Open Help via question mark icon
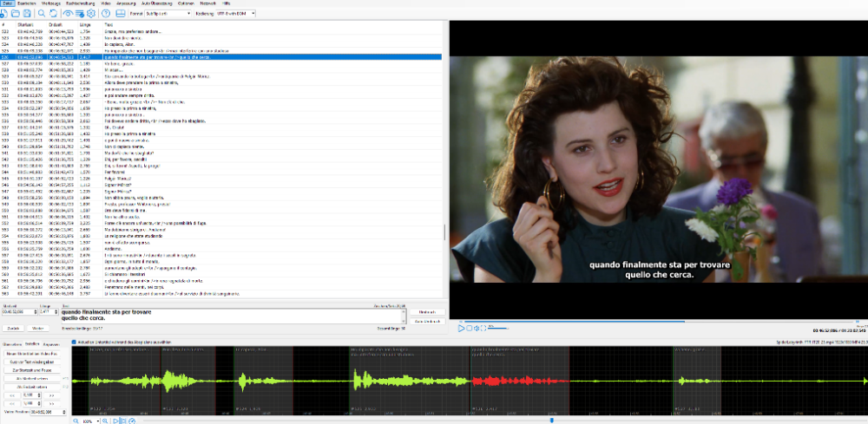 pyautogui.click(x=106, y=13)
